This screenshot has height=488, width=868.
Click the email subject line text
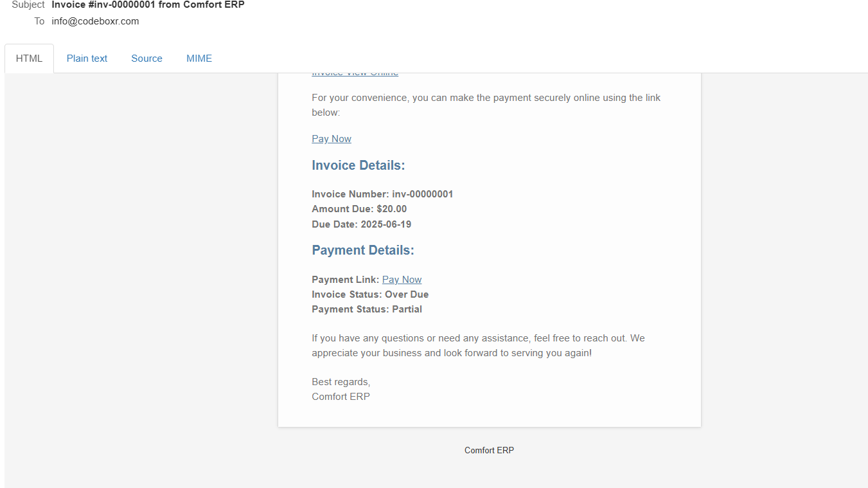click(148, 5)
